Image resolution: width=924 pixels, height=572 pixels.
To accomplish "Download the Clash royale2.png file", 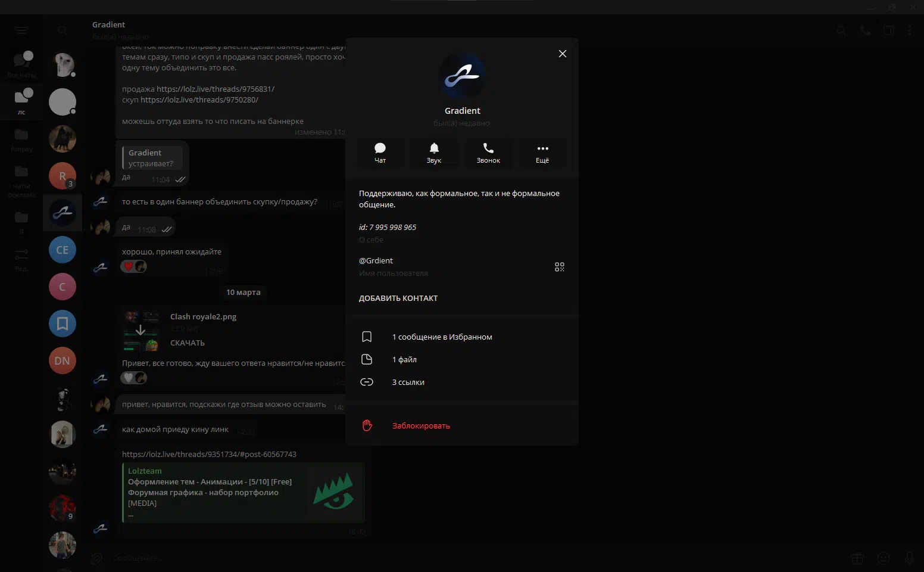I will 188,343.
